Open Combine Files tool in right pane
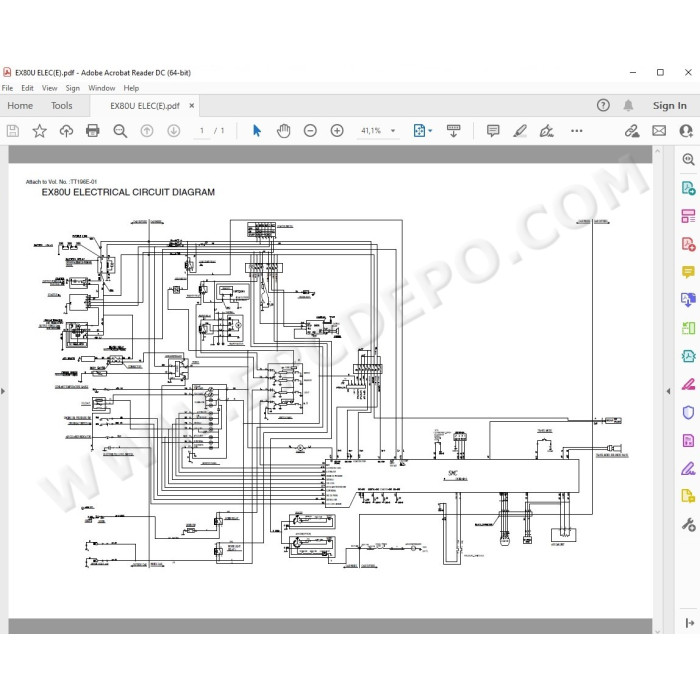The height and width of the screenshot is (700, 700). coord(688,300)
